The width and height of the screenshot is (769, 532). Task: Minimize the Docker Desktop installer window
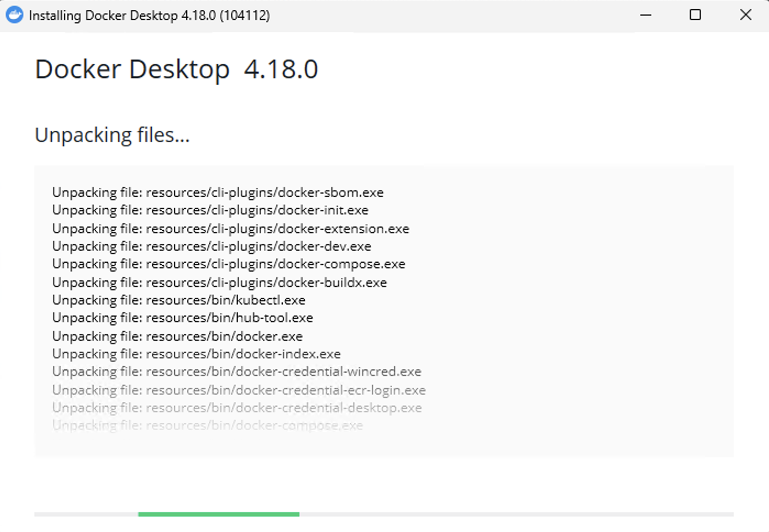point(646,15)
